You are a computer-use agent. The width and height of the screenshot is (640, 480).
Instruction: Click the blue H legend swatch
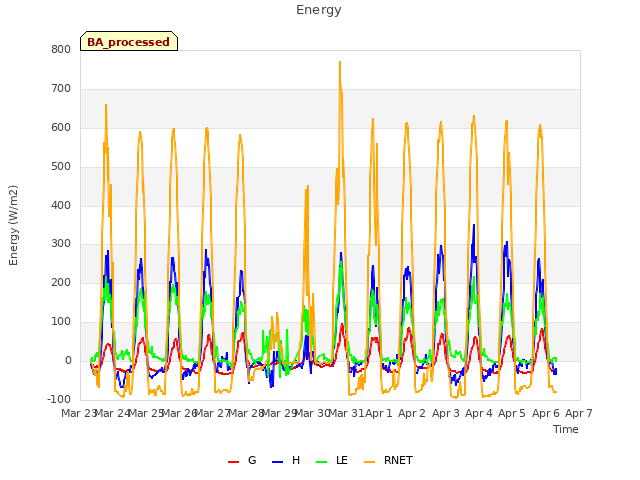point(277,461)
